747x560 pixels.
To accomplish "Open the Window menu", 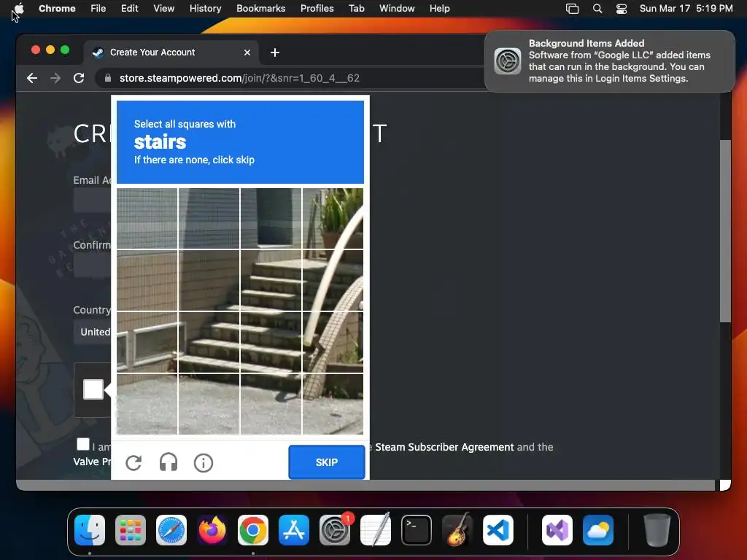I will (x=397, y=9).
